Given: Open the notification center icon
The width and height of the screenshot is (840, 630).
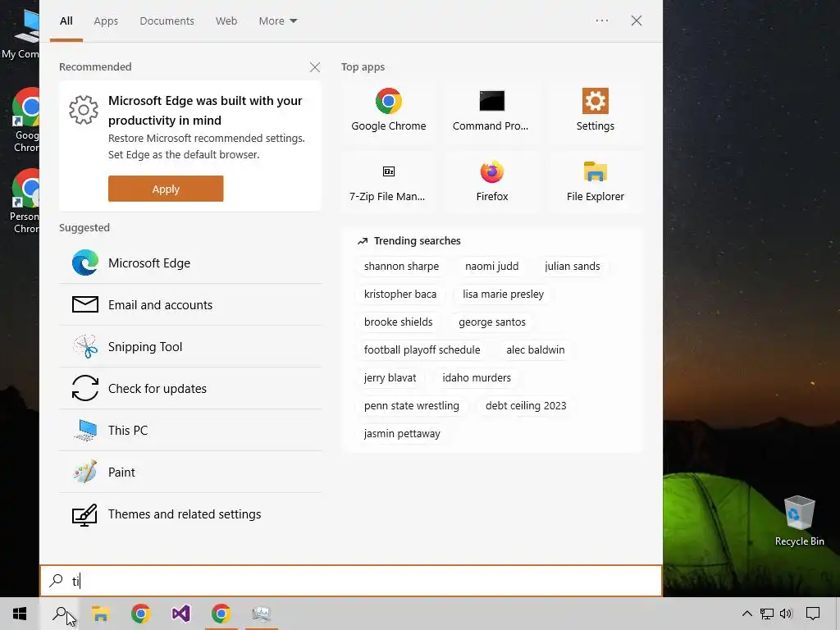Looking at the screenshot, I should [813, 614].
